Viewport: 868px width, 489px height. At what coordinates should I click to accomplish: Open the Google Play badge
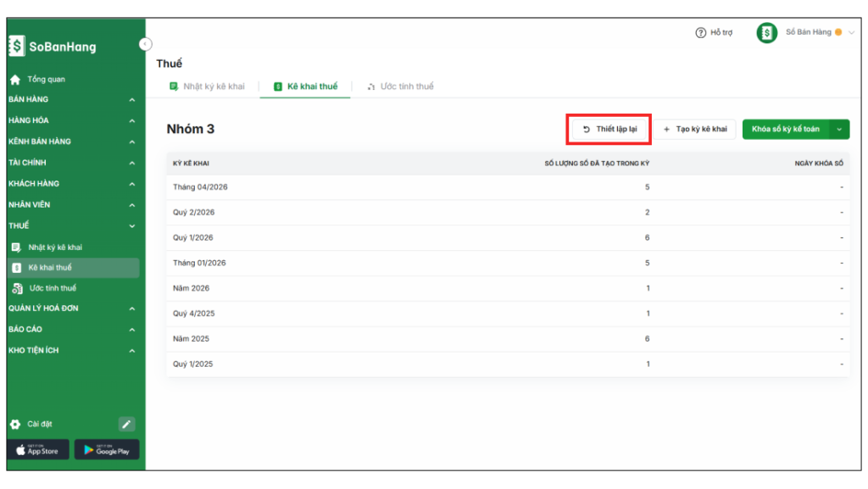pos(107,450)
